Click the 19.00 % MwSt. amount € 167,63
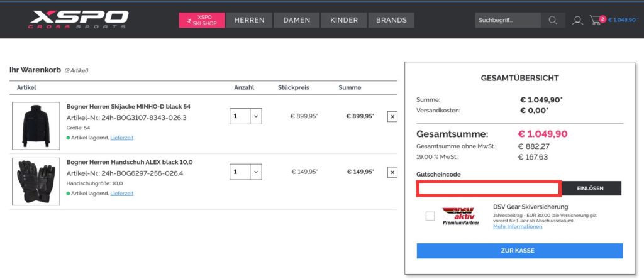Viewport: 644px width, 279px height. click(x=533, y=157)
